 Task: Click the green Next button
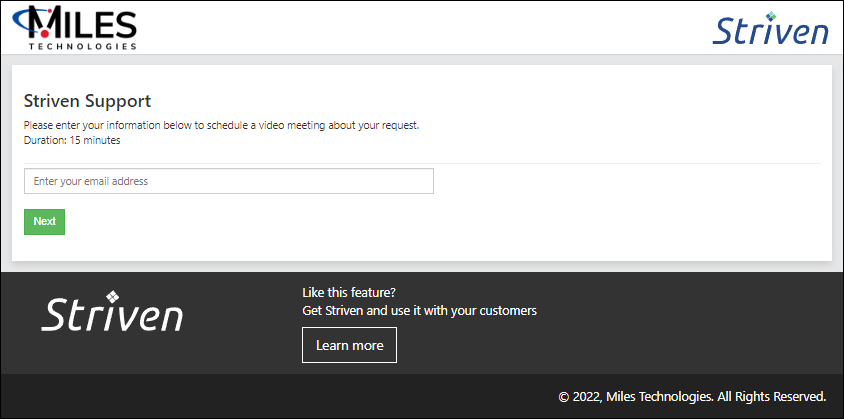coord(44,221)
